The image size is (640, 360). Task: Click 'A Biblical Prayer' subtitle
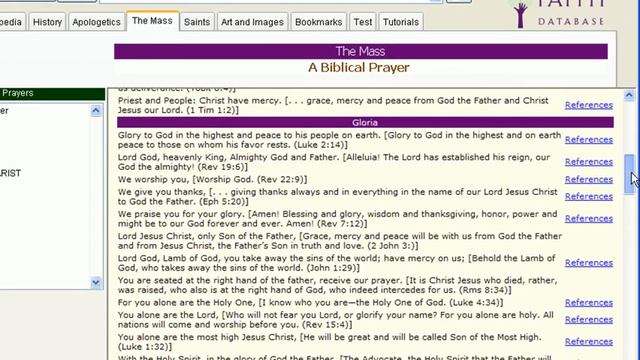click(359, 67)
